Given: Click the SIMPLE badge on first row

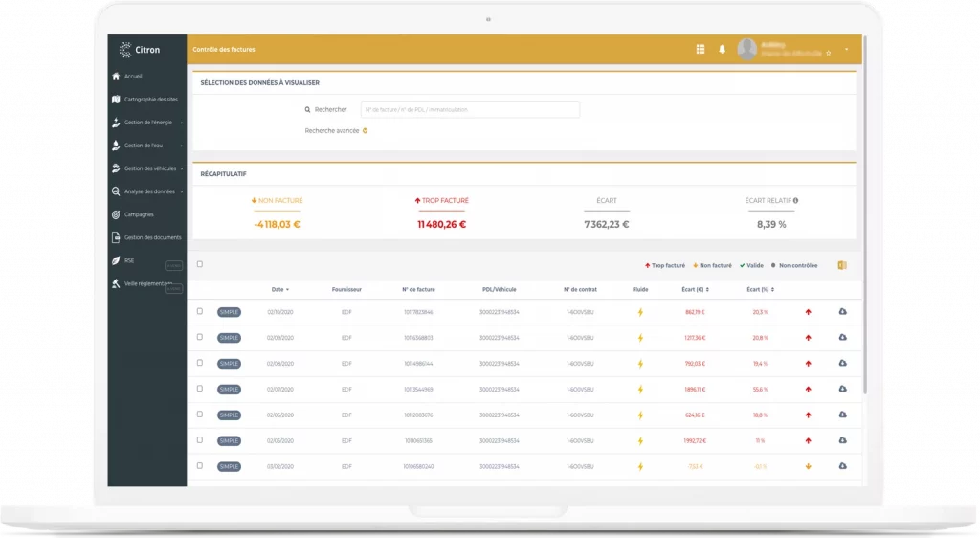Looking at the screenshot, I should click(x=229, y=312).
